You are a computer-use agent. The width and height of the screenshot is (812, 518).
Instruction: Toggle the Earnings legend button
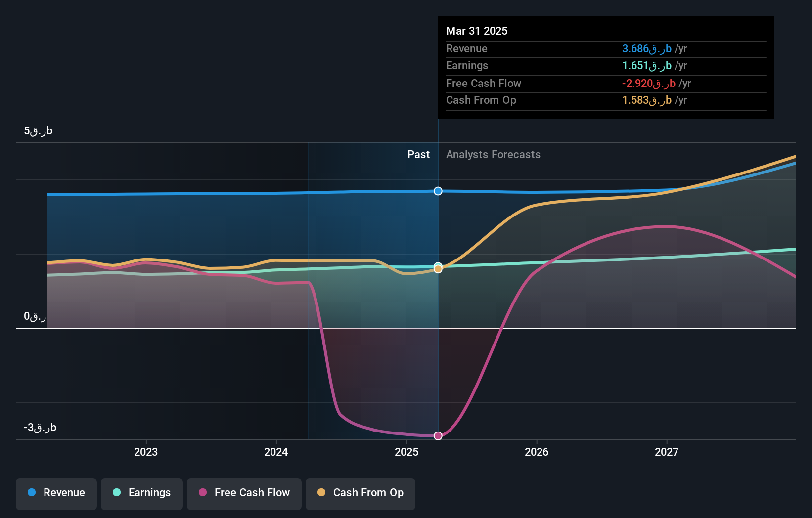pos(142,494)
